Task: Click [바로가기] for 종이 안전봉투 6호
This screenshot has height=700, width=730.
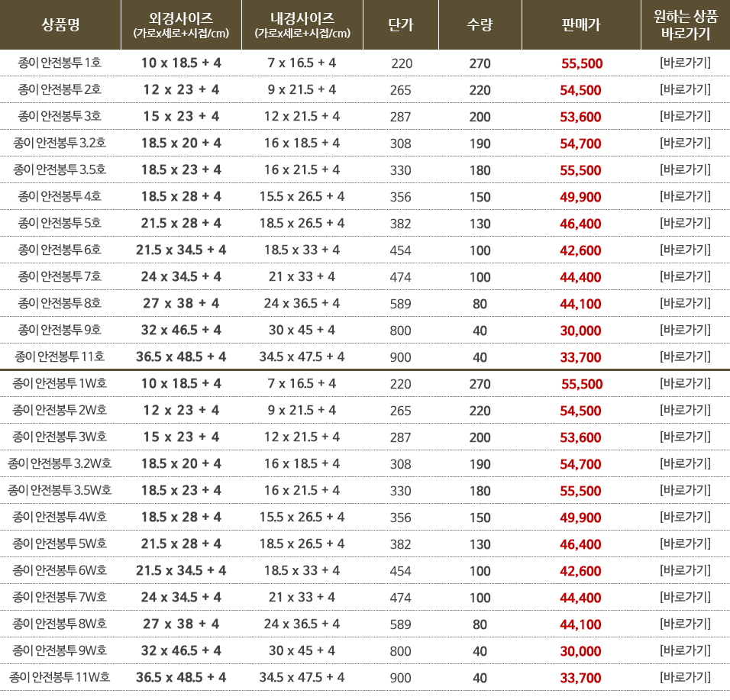Action: pyautogui.click(x=685, y=250)
